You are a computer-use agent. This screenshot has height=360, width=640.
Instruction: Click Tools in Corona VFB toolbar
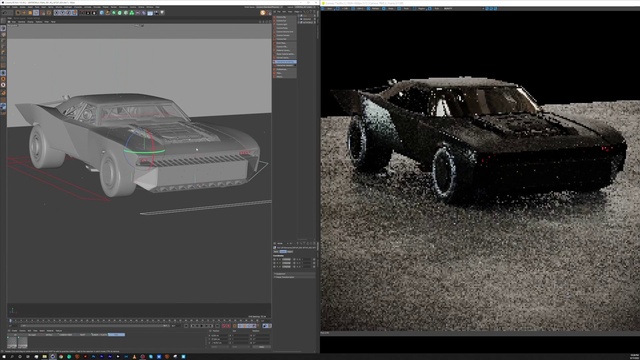(x=402, y=8)
